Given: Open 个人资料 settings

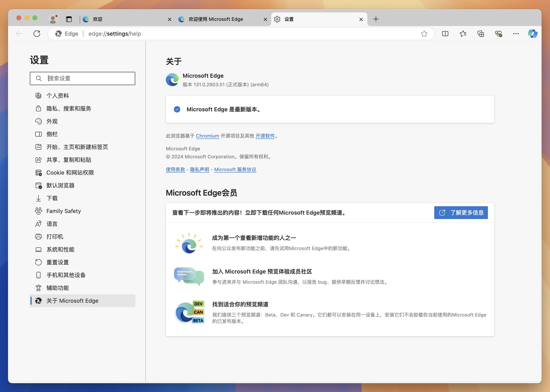Looking at the screenshot, I should point(82,95).
